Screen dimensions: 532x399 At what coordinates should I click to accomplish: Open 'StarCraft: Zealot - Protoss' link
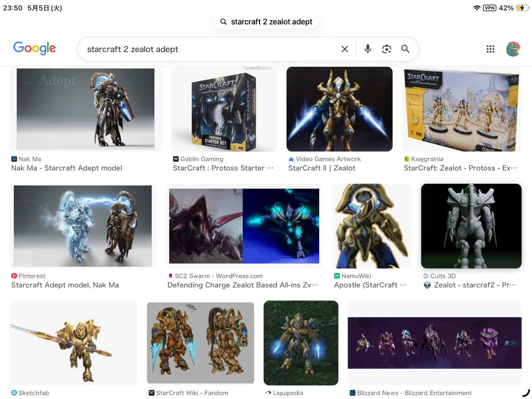tap(460, 168)
